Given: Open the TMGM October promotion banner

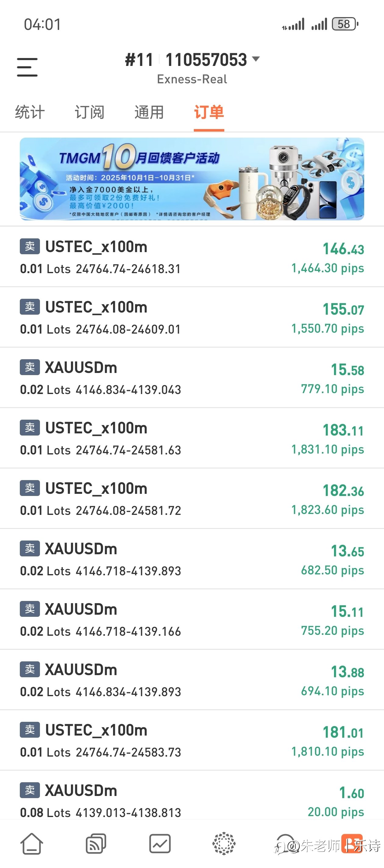Looking at the screenshot, I should pos(192,179).
